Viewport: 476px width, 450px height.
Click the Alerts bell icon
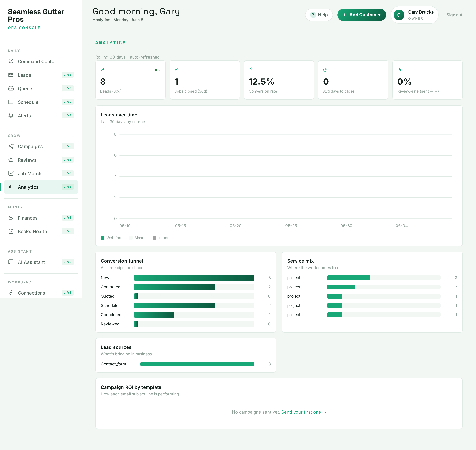(11, 115)
